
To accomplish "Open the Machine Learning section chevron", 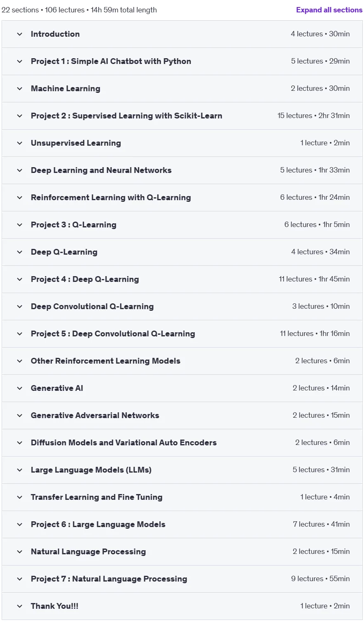I will coord(19,89).
